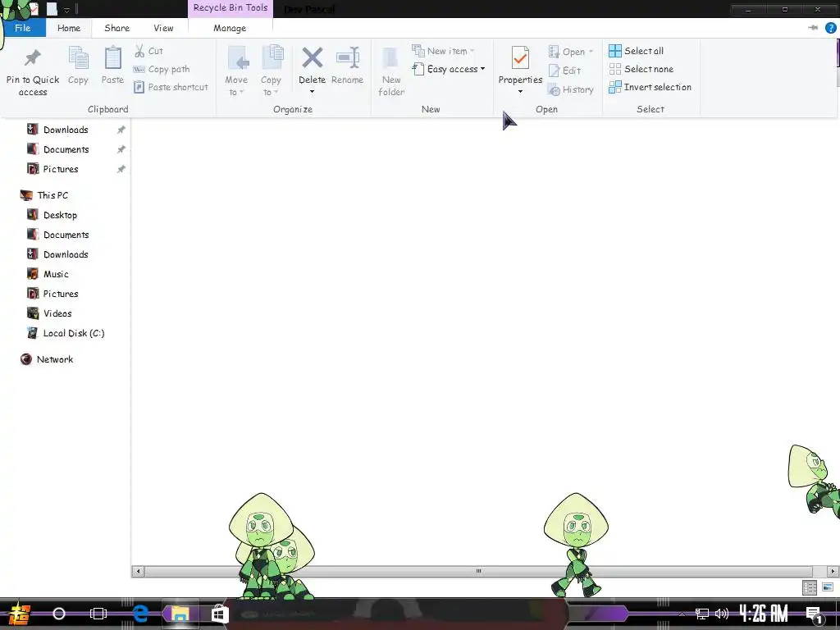Switch to large icons view layout icon
840x630 pixels.
point(827,587)
